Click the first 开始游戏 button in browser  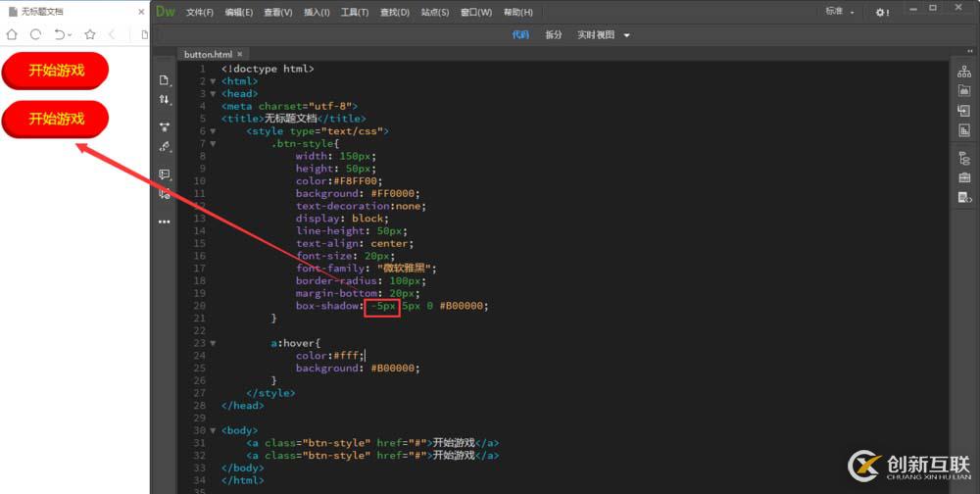pos(56,71)
